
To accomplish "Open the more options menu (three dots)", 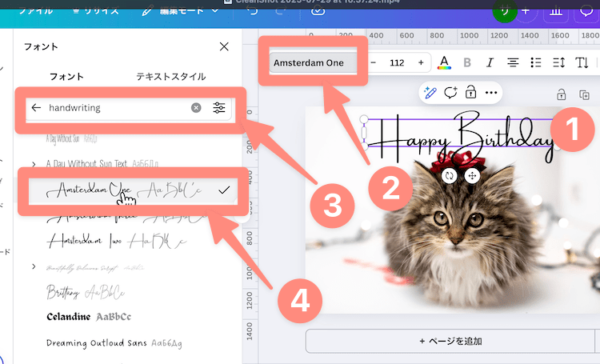I will tap(491, 93).
